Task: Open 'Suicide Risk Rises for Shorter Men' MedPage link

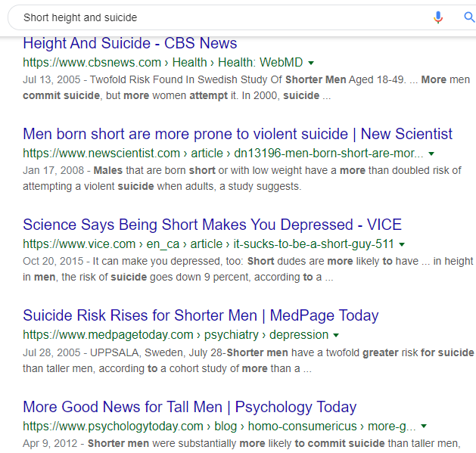Action: 201,315
